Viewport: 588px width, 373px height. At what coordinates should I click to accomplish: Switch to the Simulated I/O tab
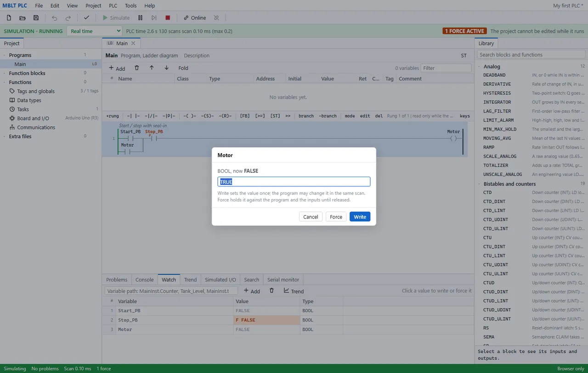[x=220, y=280]
